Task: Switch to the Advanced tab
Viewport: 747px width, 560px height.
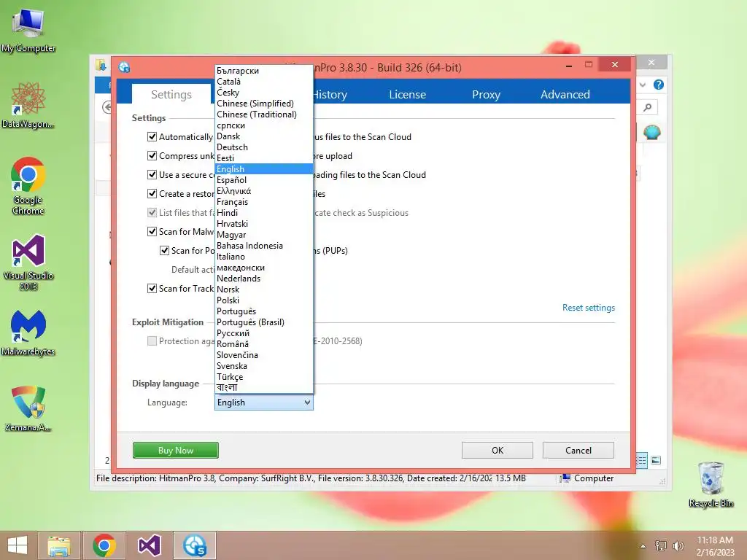Action: pyautogui.click(x=565, y=94)
